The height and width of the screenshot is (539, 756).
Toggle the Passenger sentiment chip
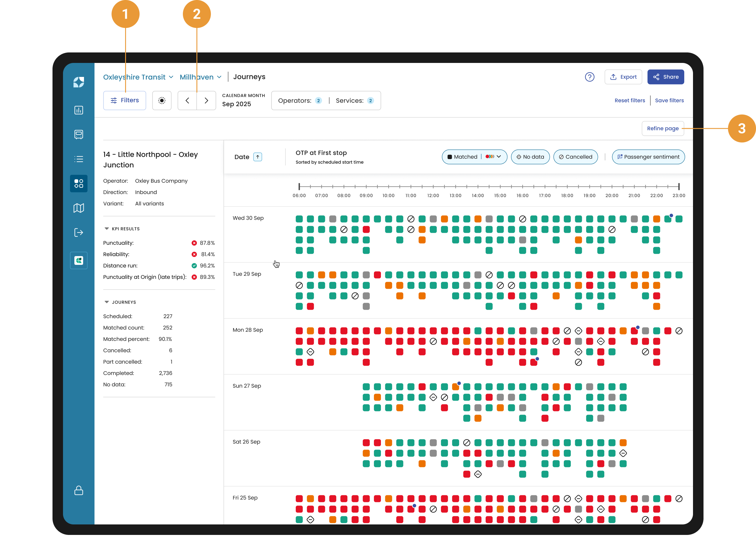pyautogui.click(x=648, y=157)
